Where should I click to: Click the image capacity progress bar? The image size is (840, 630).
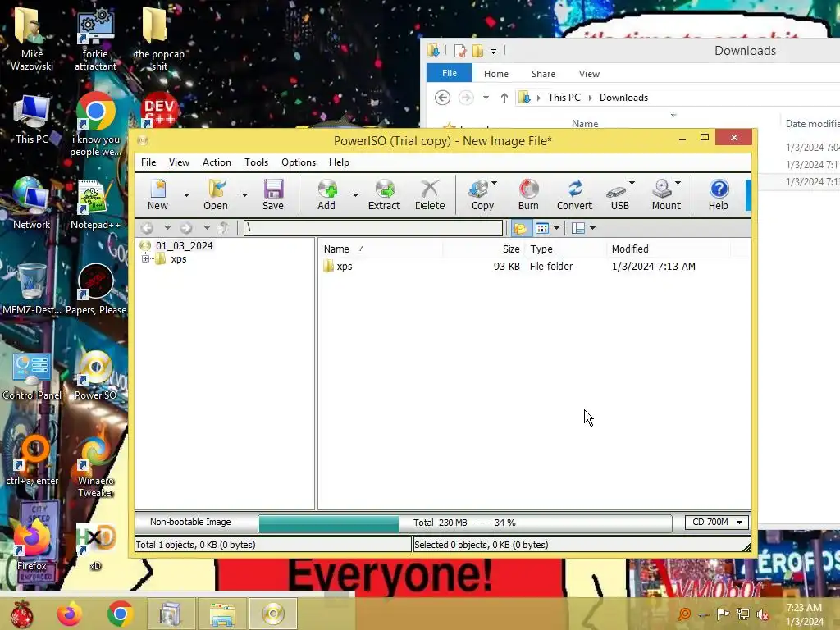point(465,523)
